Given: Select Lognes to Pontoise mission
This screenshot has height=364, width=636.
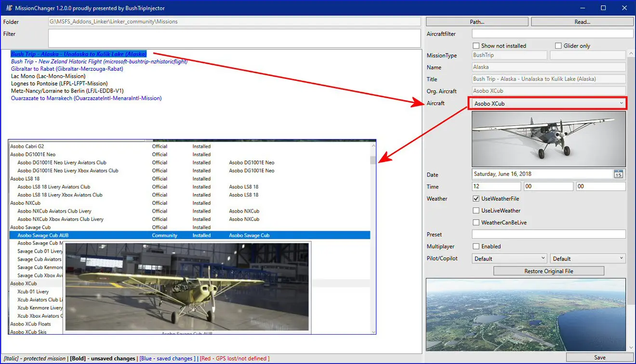Looking at the screenshot, I should [x=59, y=83].
